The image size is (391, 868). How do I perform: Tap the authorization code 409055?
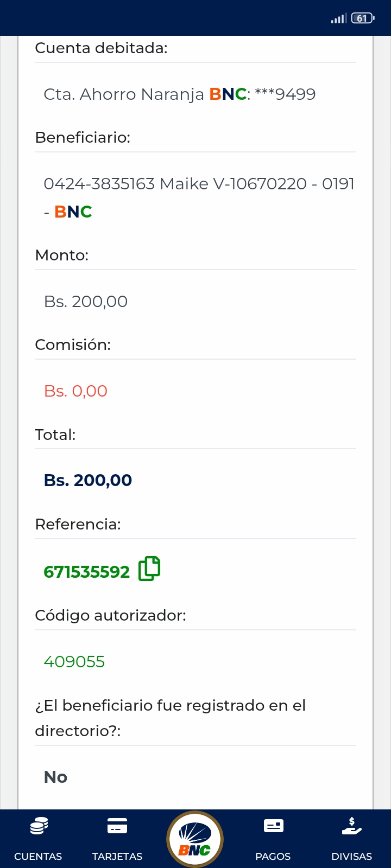[x=74, y=662]
